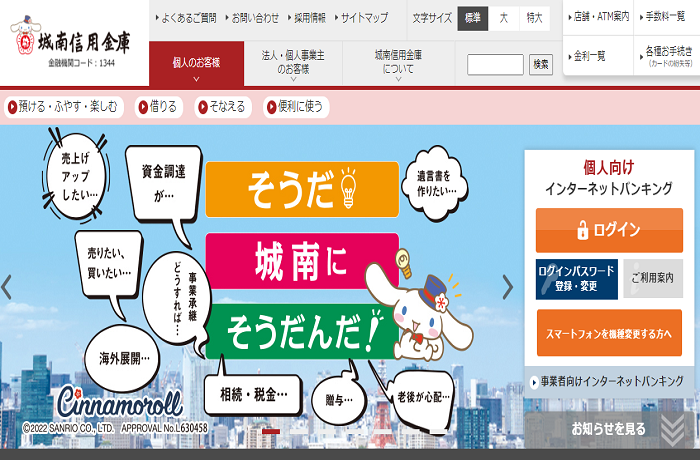Open ログインパスワード登録・変更
The height and width of the screenshot is (460, 700).
click(x=577, y=279)
